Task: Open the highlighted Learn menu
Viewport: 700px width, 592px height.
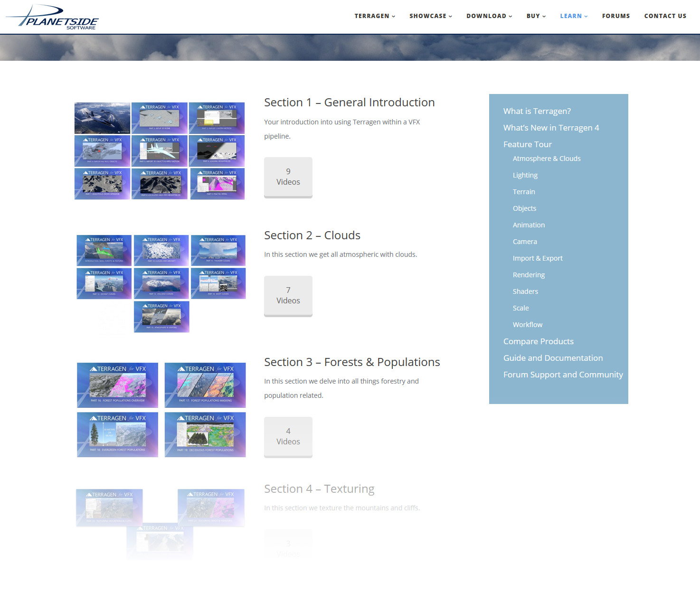Action: (x=573, y=16)
